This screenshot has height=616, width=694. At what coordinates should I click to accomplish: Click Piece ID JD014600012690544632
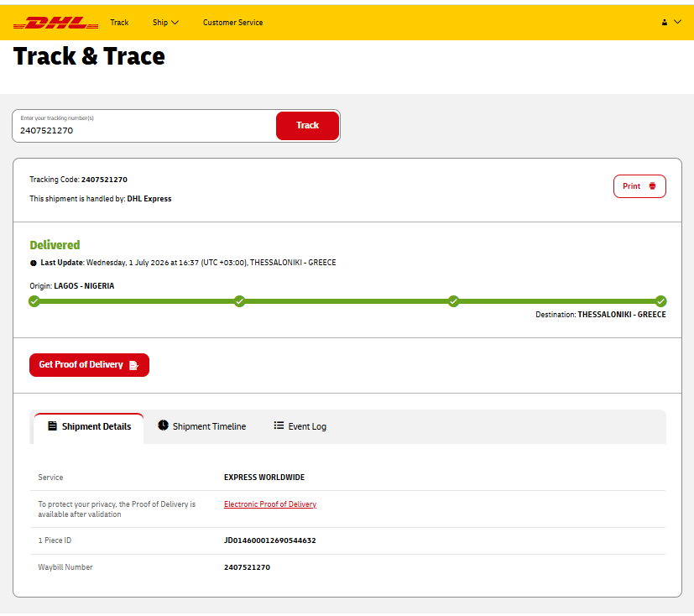click(270, 540)
